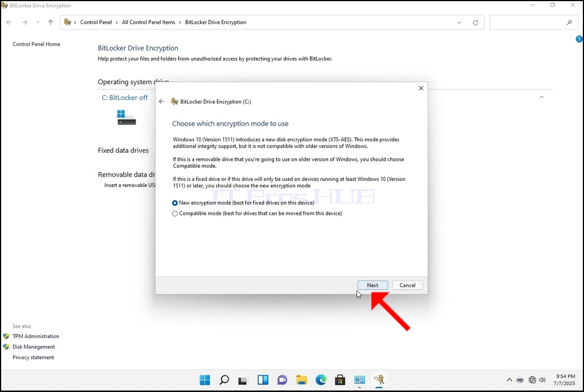Open taskbar Search
This screenshot has width=584, height=392.
pyautogui.click(x=224, y=380)
